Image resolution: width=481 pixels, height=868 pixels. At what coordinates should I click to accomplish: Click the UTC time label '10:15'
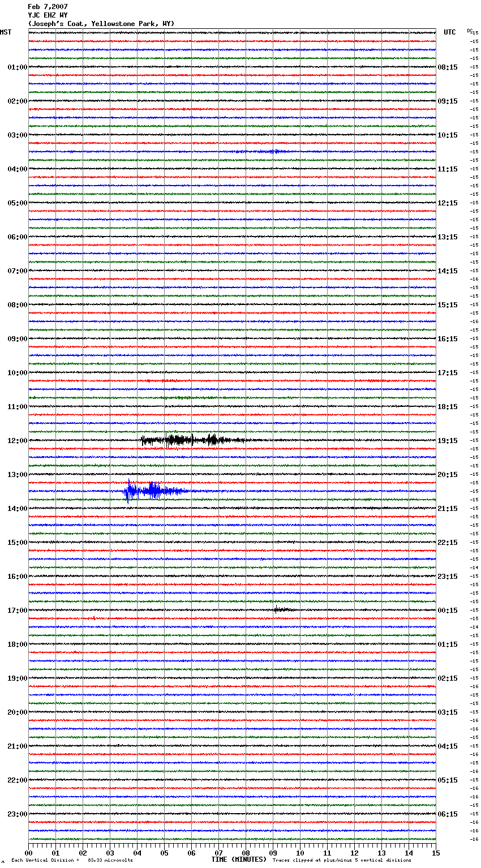448,135
